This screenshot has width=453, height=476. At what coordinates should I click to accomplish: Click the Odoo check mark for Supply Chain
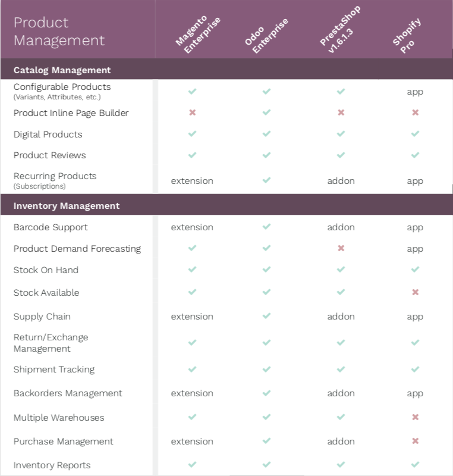266,316
